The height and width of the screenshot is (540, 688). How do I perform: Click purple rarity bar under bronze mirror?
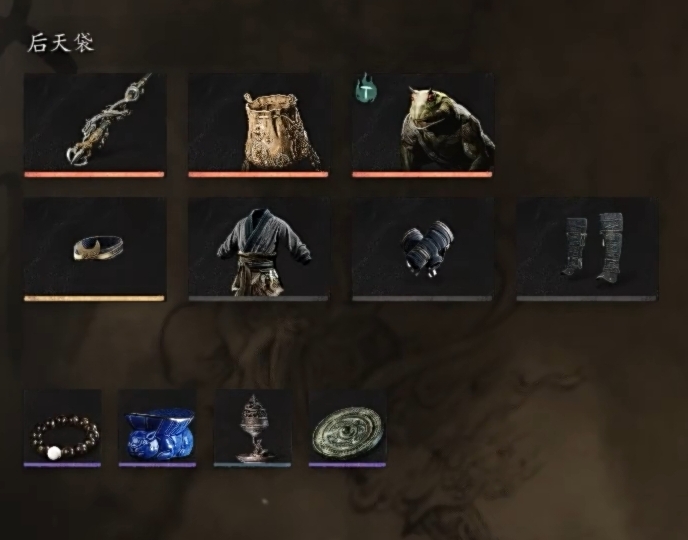(348, 465)
